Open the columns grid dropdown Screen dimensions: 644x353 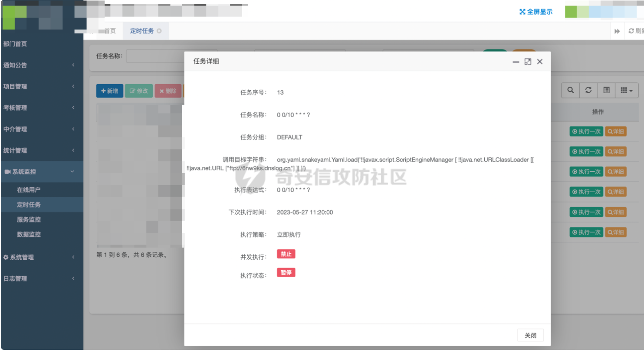pyautogui.click(x=627, y=90)
